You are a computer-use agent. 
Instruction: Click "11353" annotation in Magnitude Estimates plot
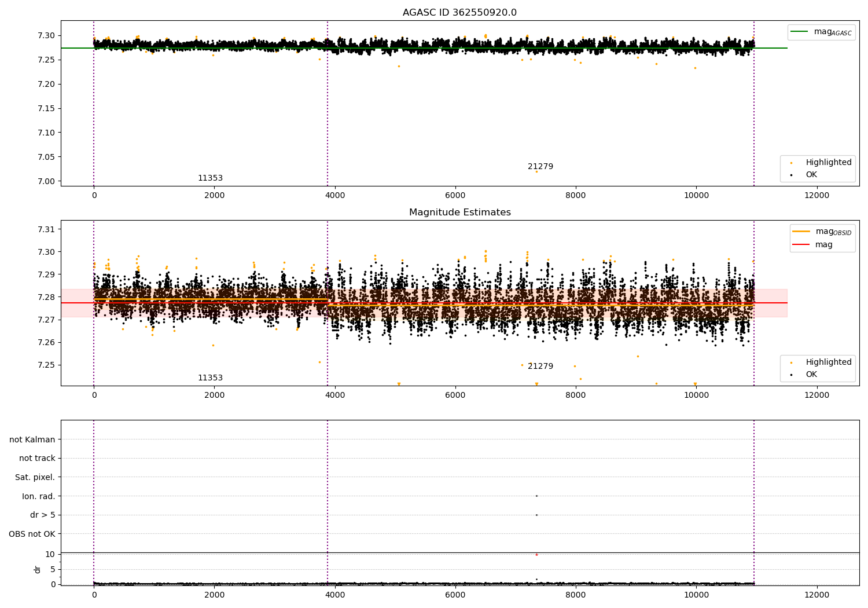point(210,378)
